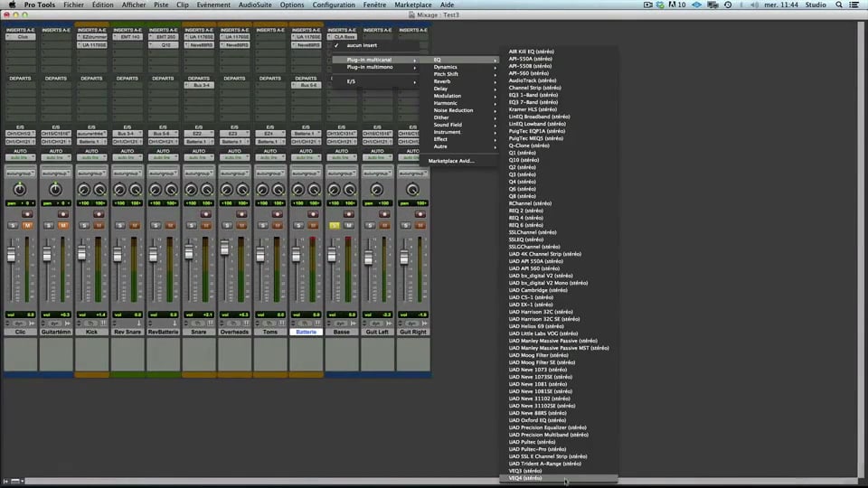Click the Kick track volume fader
Image resolution: width=868 pixels, height=488 pixels.
pyautogui.click(x=82, y=253)
